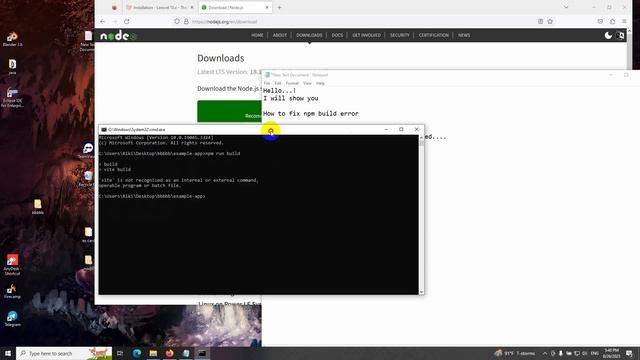640x360 pixels.
Task: Open the Firefox hamburger menu
Action: (624, 21)
